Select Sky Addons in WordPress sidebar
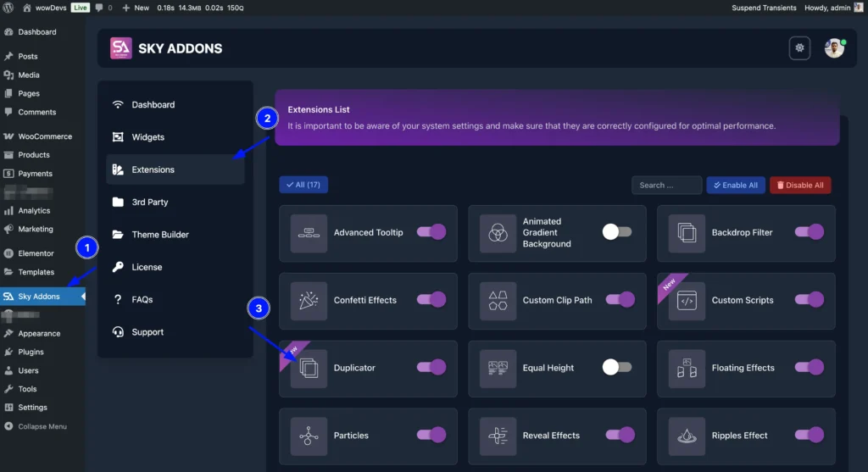The width and height of the screenshot is (868, 472). (42, 296)
